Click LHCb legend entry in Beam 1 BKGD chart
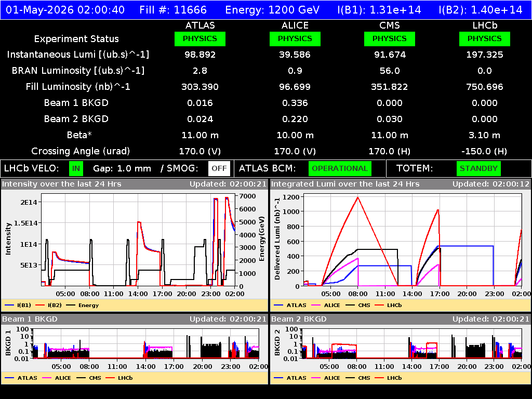 click(x=119, y=378)
